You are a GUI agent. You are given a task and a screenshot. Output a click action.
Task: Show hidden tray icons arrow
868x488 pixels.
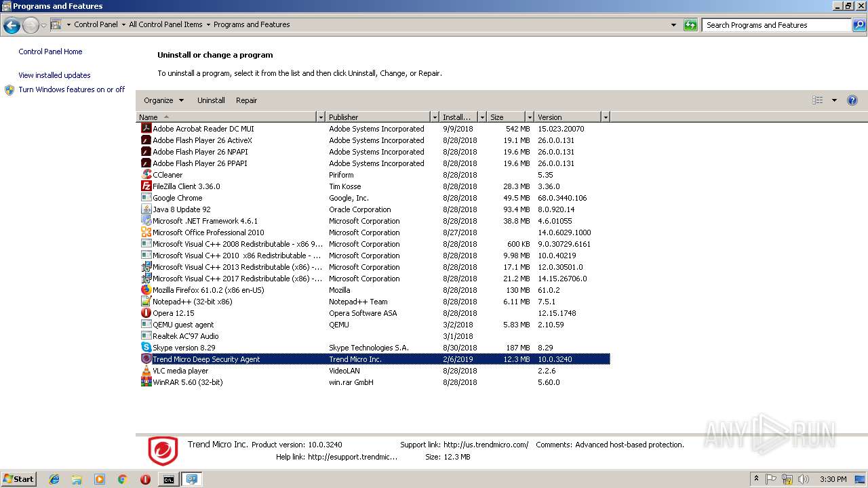click(756, 479)
